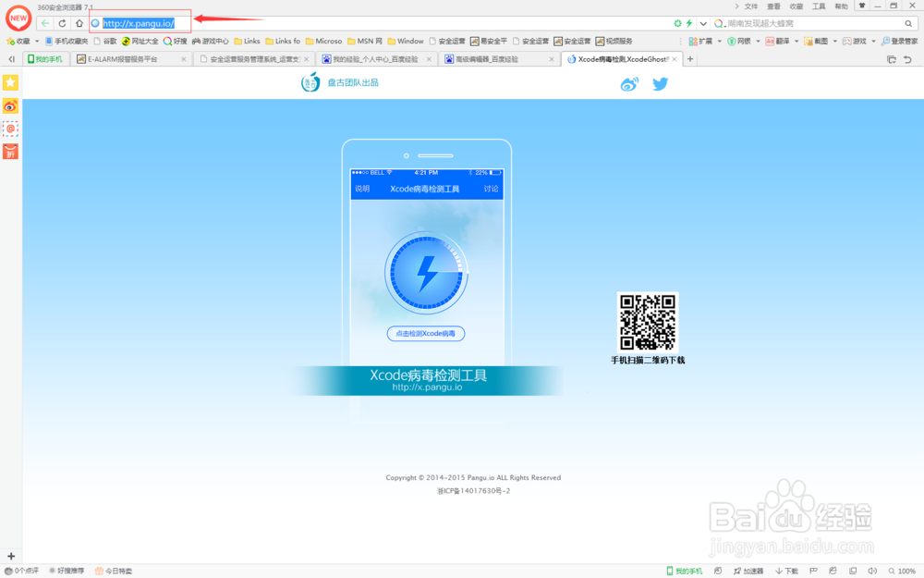Viewport: 924px width, 578px height.
Task: Click the 今日特卖 status bar link
Action: 114,571
